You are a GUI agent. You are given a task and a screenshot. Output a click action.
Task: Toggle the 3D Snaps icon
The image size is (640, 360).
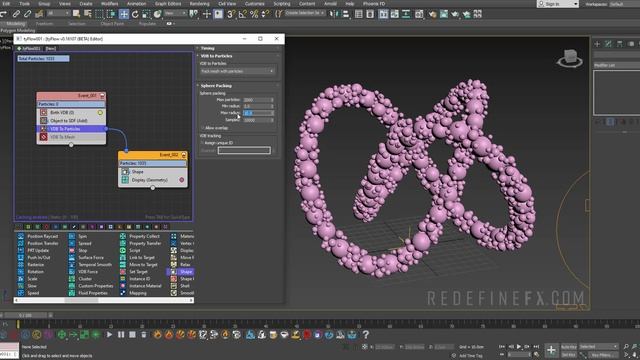tap(231, 14)
